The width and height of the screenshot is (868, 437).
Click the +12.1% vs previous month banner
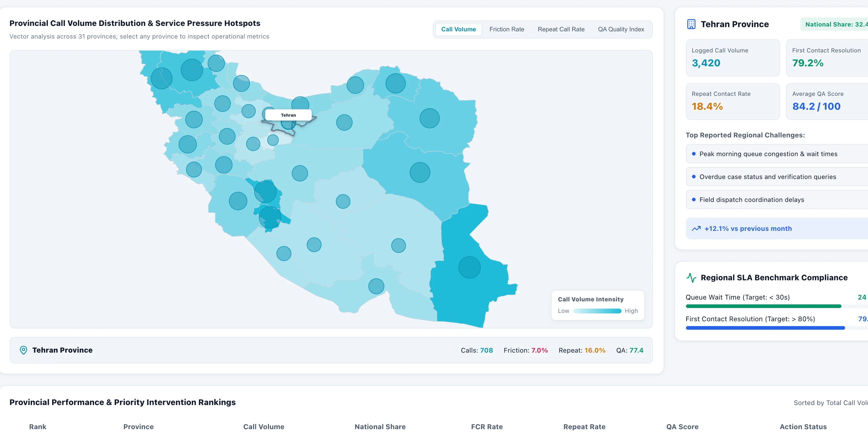(777, 228)
